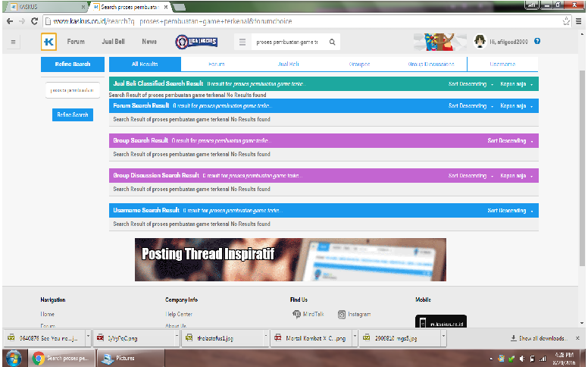Open the Home footer link
The image size is (588, 367).
click(47, 314)
